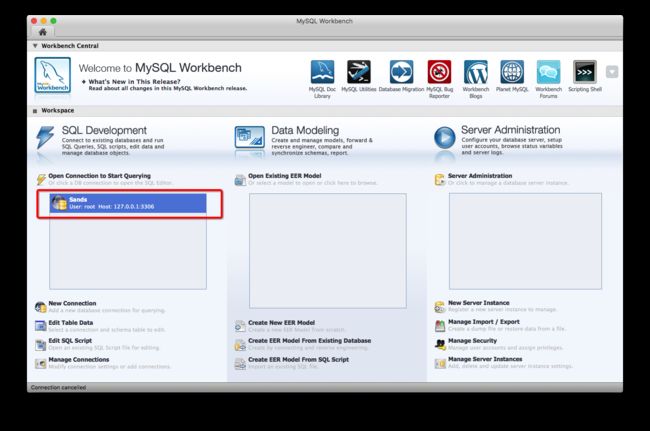Open What's New in This Release link

tap(134, 82)
